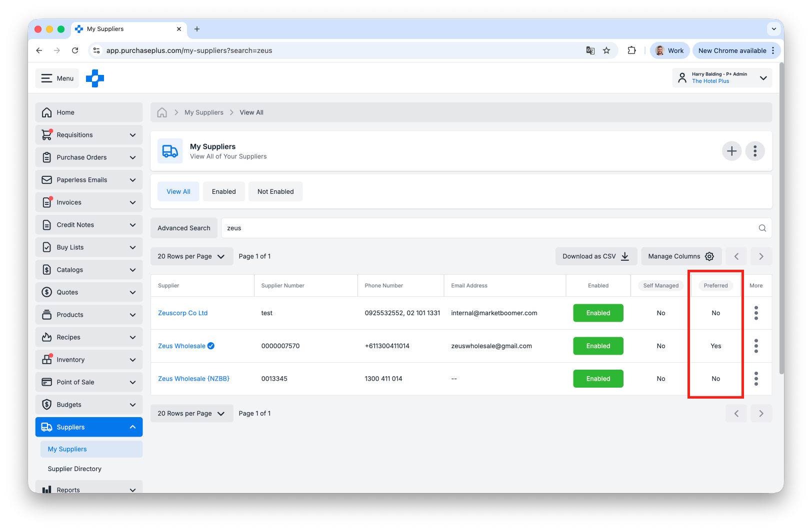Expand Requisitions menu
This screenshot has height=530, width=812.
click(x=89, y=135)
